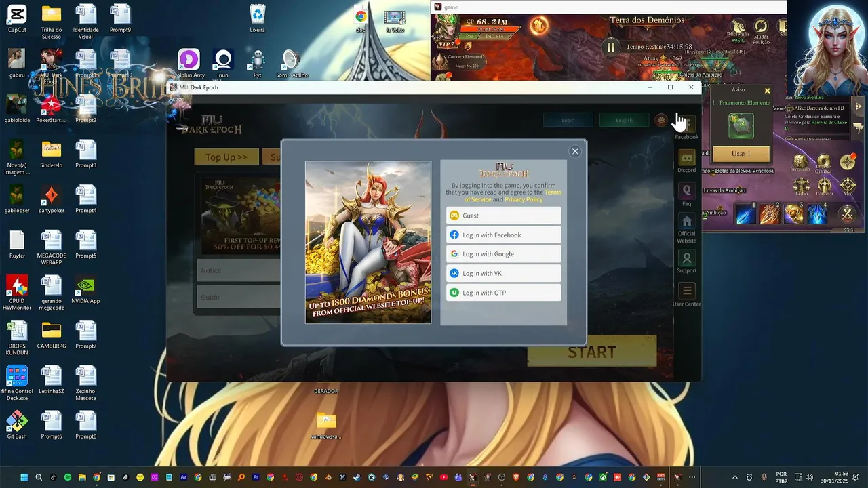Pause the timer in game window
868x488 pixels.
[x=611, y=47]
